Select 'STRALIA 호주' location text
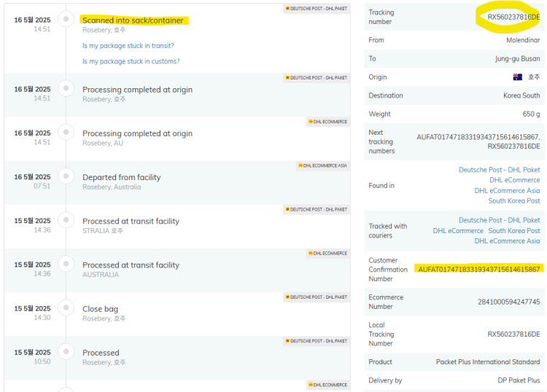Screen dimensions: 547x392 pos(103,231)
